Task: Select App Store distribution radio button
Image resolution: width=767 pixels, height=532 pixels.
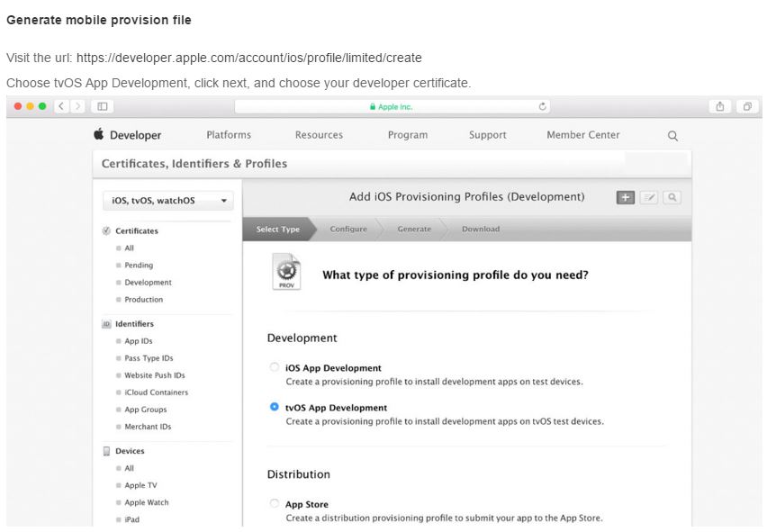Action: tap(275, 503)
